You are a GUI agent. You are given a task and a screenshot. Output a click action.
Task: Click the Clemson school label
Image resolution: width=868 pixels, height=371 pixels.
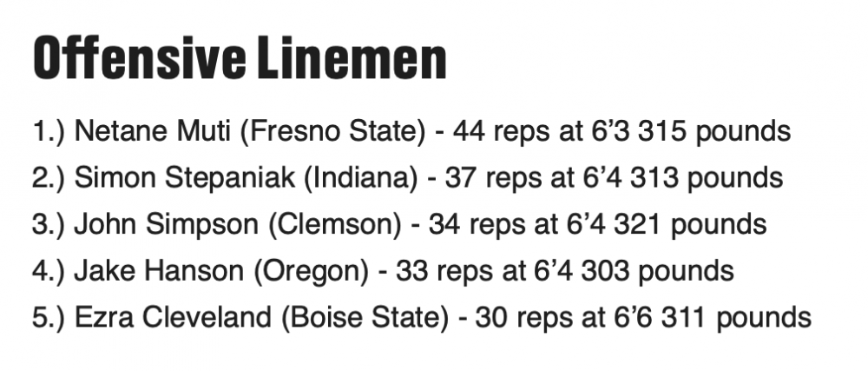click(335, 224)
